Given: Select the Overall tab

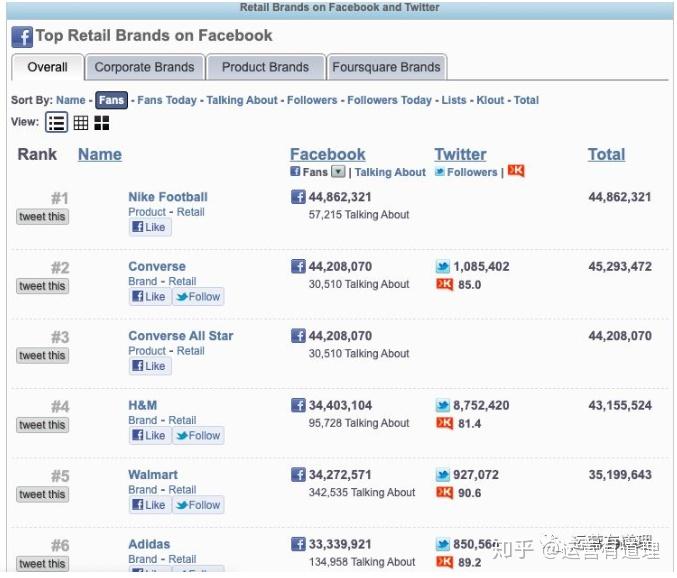Looking at the screenshot, I should coord(47,67).
